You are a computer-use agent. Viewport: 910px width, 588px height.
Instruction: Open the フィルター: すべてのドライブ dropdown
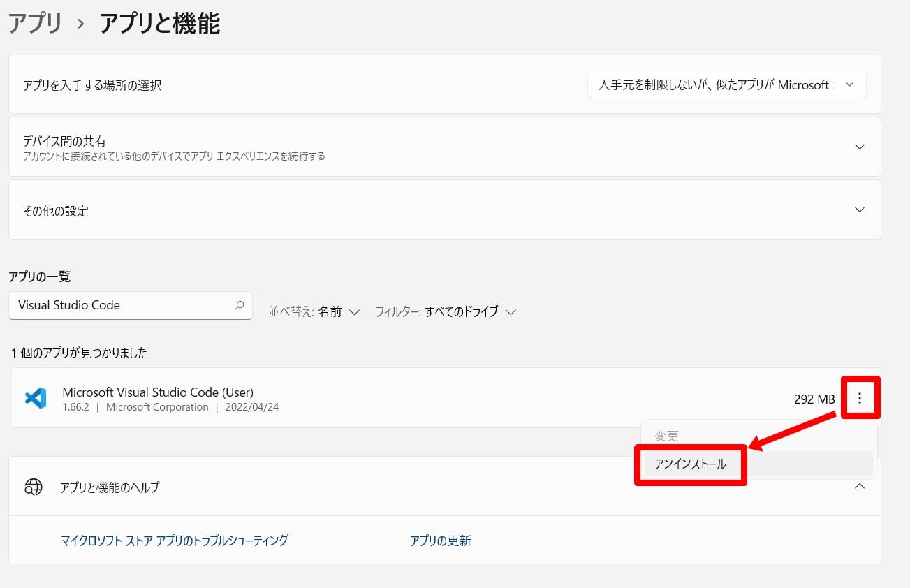[x=446, y=312]
